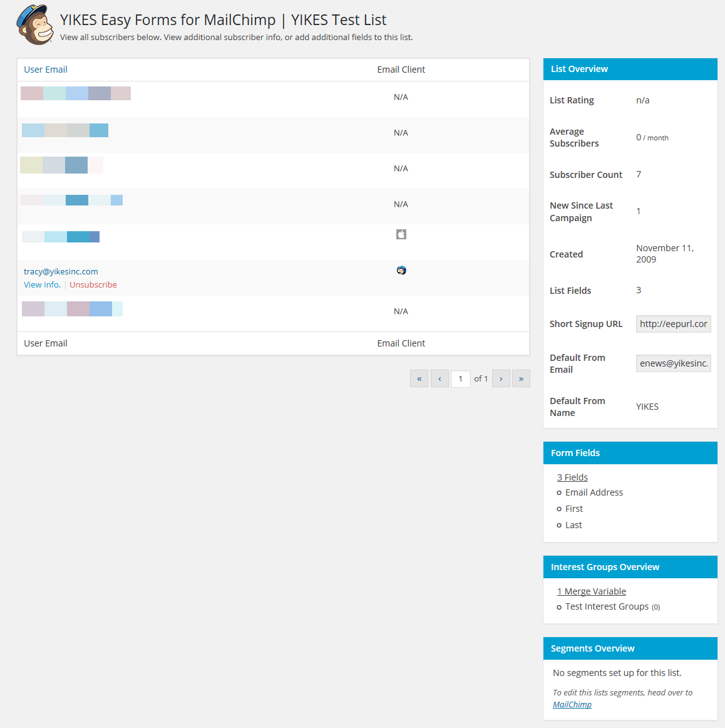Click the Default From Name value YIKES
The image size is (725, 728).
(x=647, y=407)
